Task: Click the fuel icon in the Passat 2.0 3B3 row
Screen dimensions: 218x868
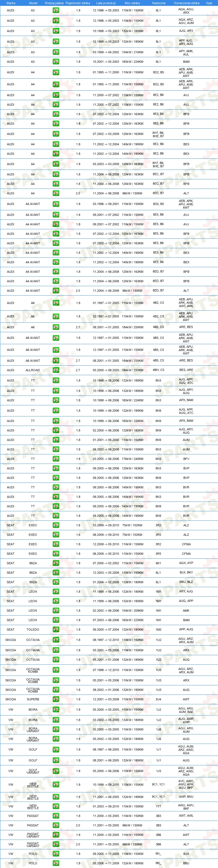Action: tap(56, 825)
